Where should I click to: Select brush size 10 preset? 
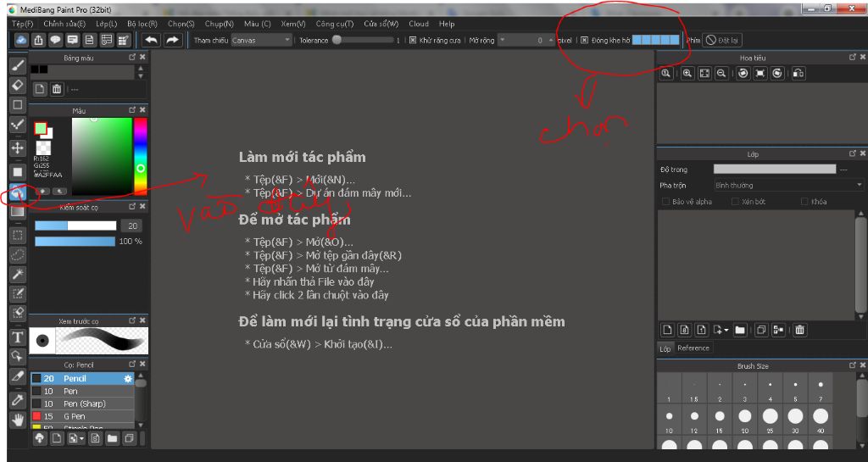tap(670, 420)
